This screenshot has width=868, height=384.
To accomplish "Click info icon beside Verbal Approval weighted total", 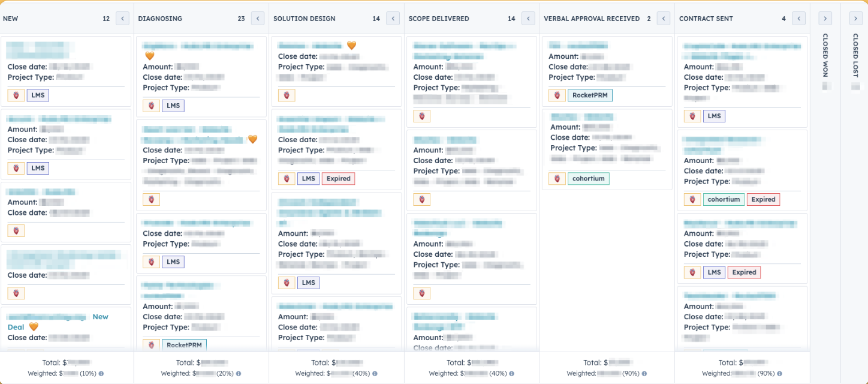I will click(643, 374).
